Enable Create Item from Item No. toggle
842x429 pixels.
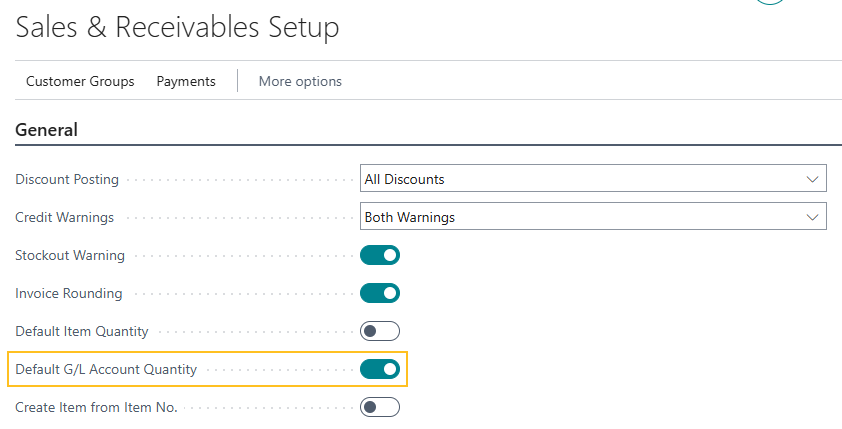380,407
